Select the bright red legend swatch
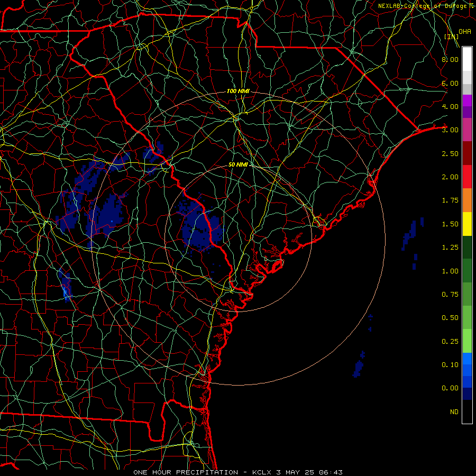 pyautogui.click(x=467, y=177)
